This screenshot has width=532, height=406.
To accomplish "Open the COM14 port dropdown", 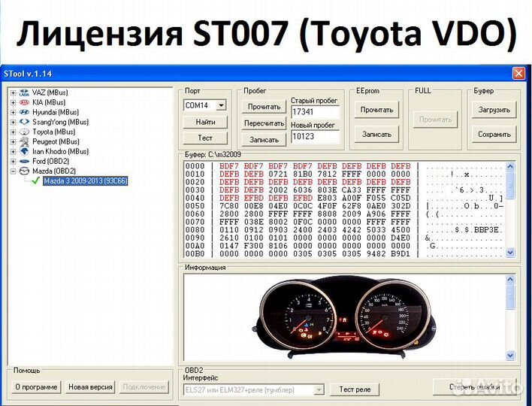I will [221, 105].
